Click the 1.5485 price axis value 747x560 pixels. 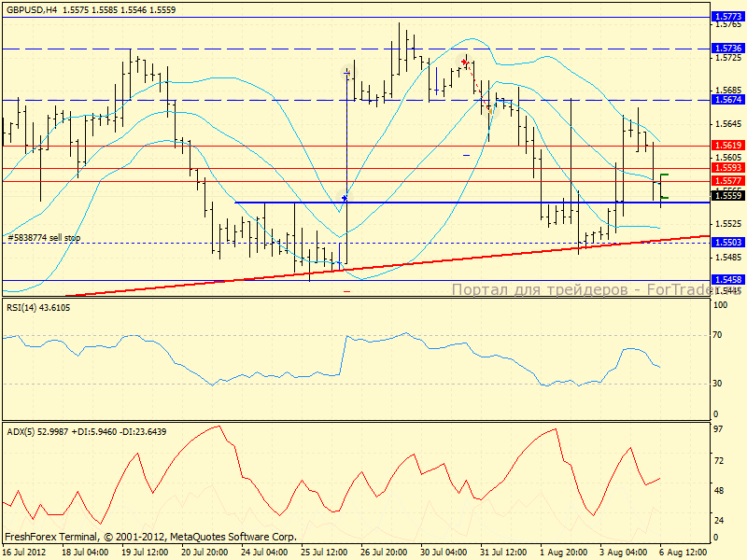pyautogui.click(x=728, y=258)
